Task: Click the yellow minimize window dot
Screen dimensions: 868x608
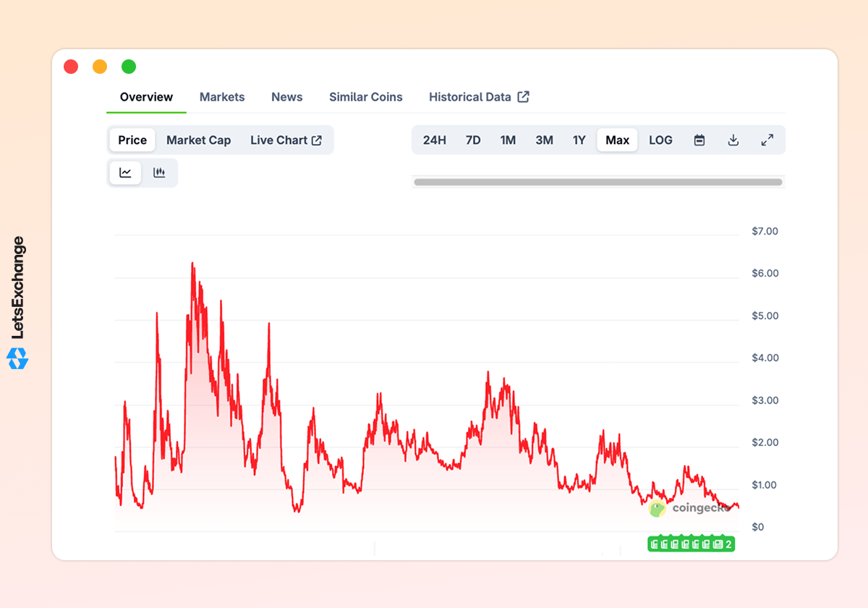Action: point(100,67)
